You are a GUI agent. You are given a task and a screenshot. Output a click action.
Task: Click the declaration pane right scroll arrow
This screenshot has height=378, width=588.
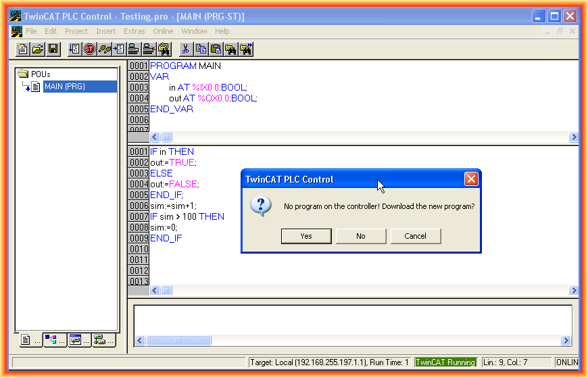(x=574, y=137)
